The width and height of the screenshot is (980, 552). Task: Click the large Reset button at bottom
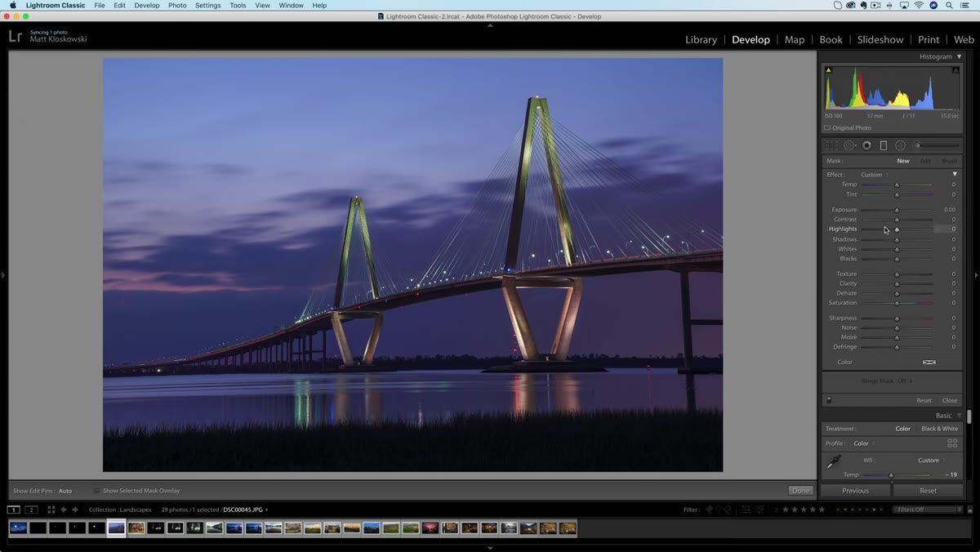928,491
